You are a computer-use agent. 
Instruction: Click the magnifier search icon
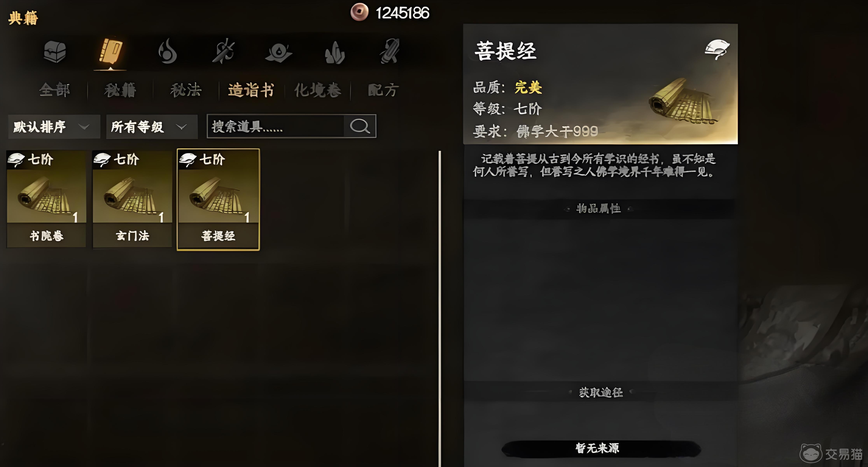pos(360,126)
